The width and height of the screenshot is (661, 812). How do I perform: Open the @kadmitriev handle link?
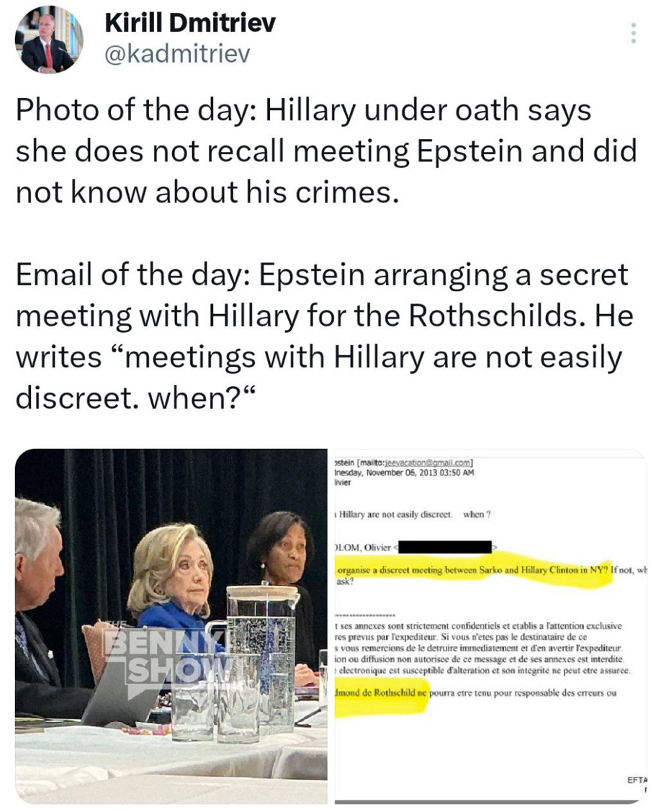coord(178,54)
